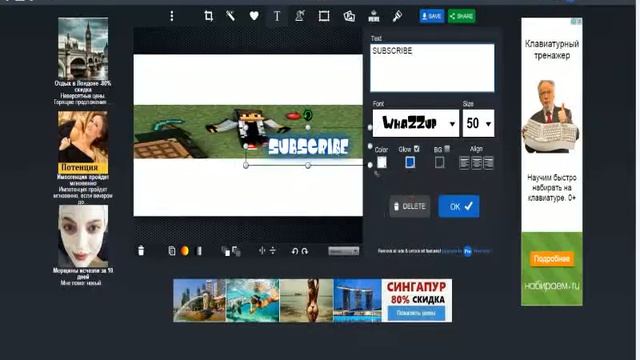Click the orange Подробнее ad button
640x360 pixels.
(552, 259)
